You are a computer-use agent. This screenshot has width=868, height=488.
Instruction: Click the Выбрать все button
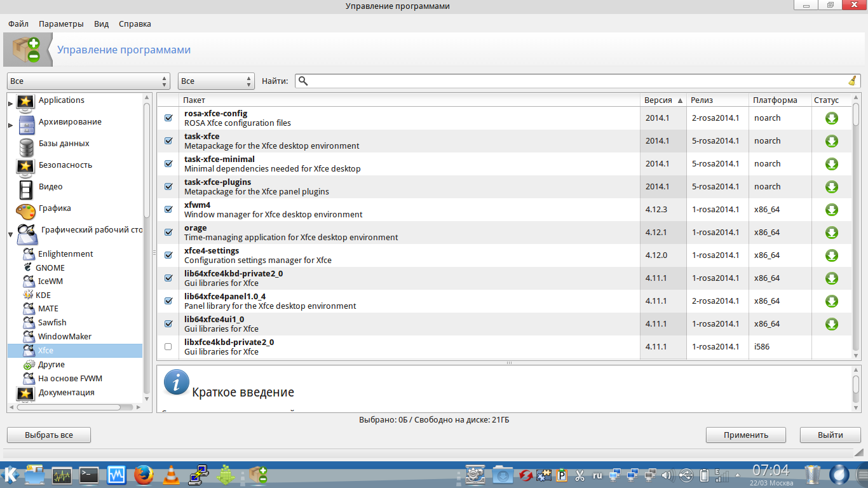click(x=49, y=435)
